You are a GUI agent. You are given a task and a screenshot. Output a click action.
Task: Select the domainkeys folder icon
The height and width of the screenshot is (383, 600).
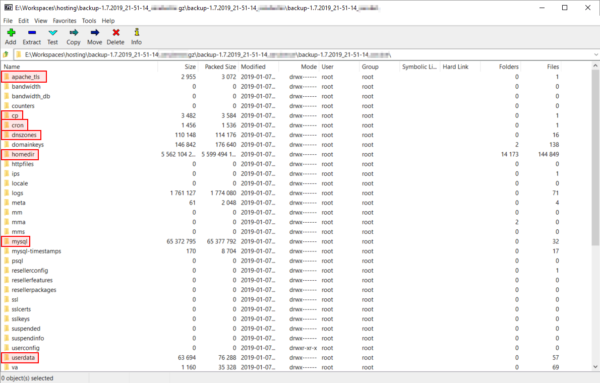pyautogui.click(x=7, y=144)
